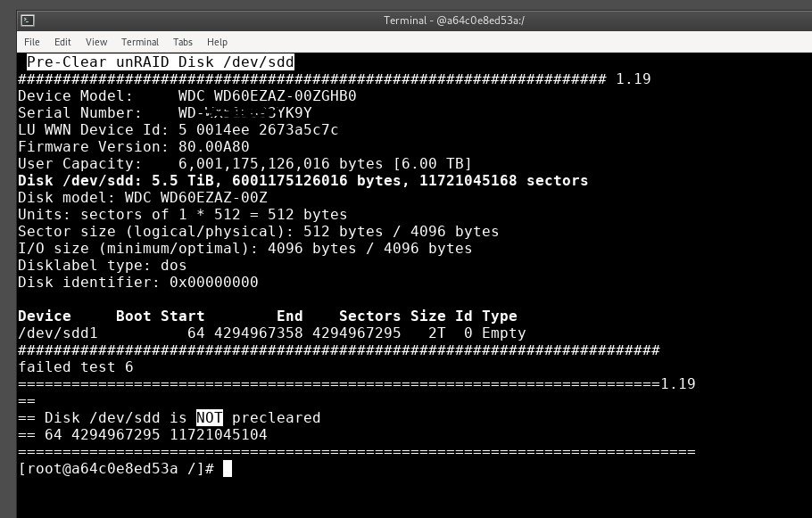Open the View menu
This screenshot has height=518, width=812.
pos(96,42)
